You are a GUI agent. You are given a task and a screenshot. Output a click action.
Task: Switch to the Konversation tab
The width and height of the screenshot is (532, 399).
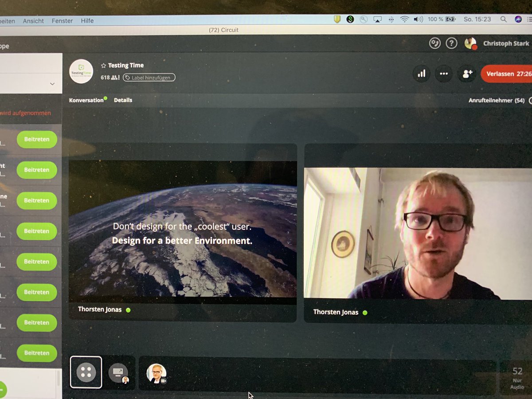coord(86,100)
